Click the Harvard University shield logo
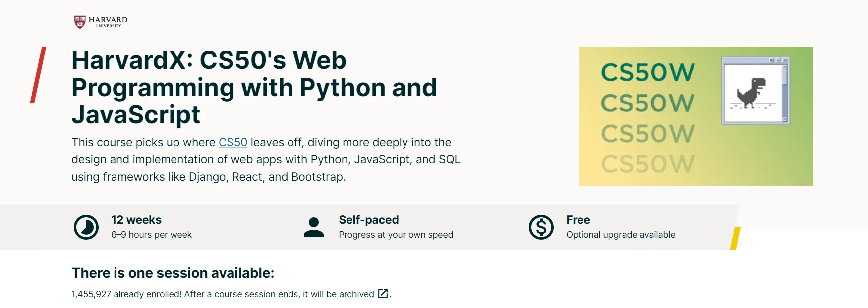 [x=80, y=22]
